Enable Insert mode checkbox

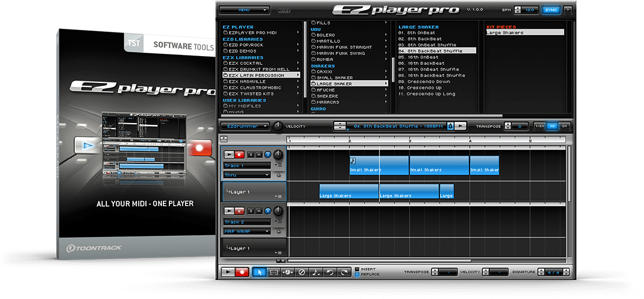point(357,269)
